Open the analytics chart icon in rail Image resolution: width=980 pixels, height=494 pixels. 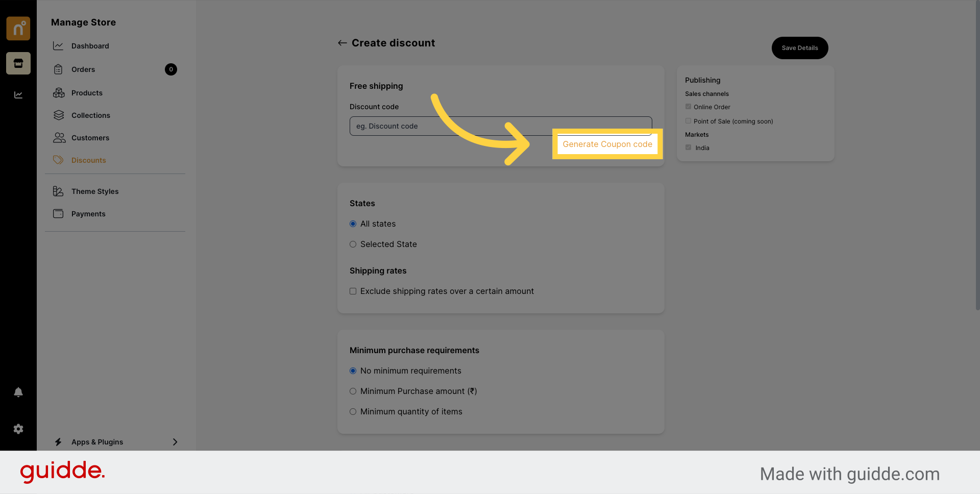click(x=18, y=95)
